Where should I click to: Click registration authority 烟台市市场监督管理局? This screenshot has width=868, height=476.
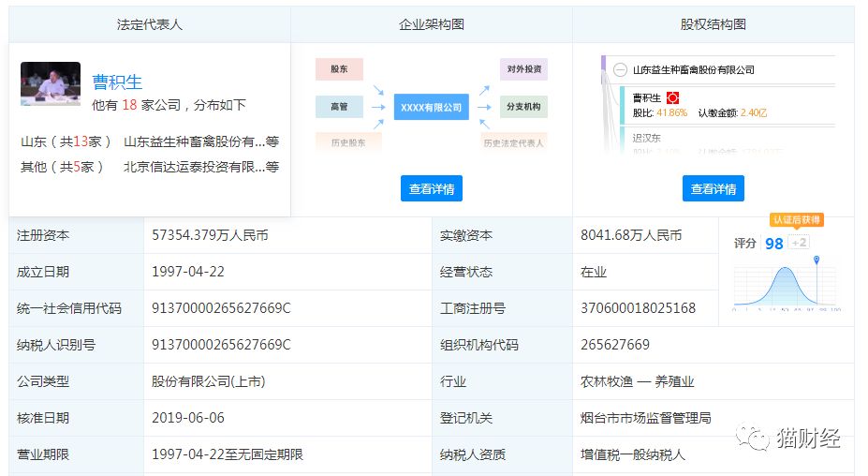pyautogui.click(x=645, y=418)
